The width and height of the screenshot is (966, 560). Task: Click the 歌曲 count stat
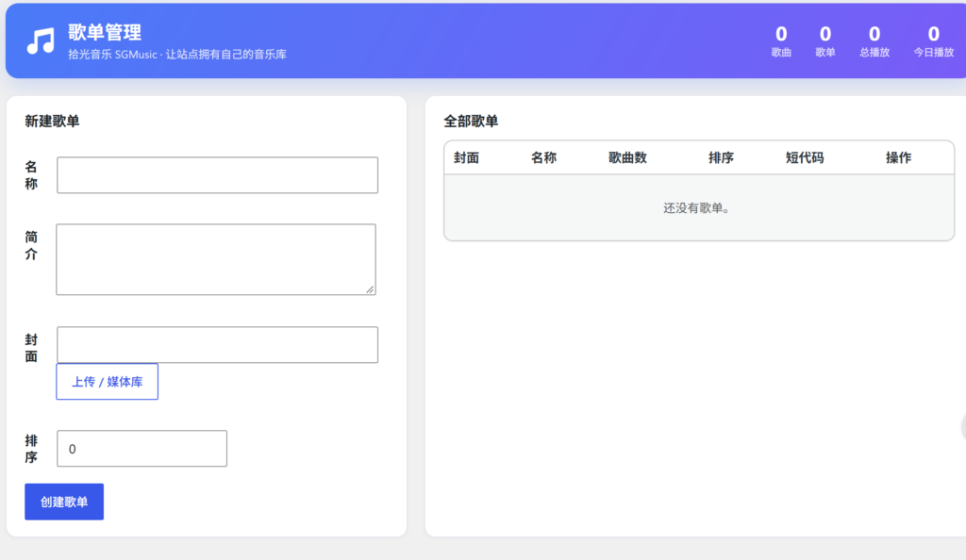click(781, 41)
